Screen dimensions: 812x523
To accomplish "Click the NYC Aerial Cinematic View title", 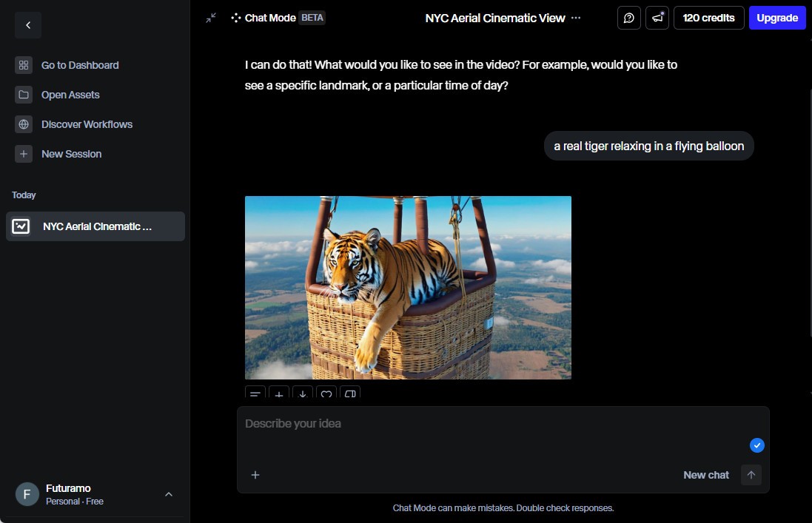I will click(x=495, y=18).
